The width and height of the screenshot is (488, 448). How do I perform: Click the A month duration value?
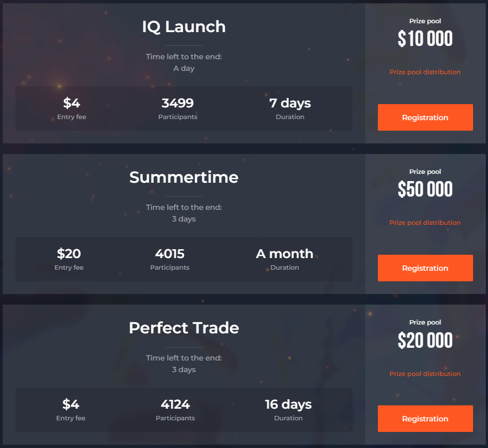pos(284,254)
